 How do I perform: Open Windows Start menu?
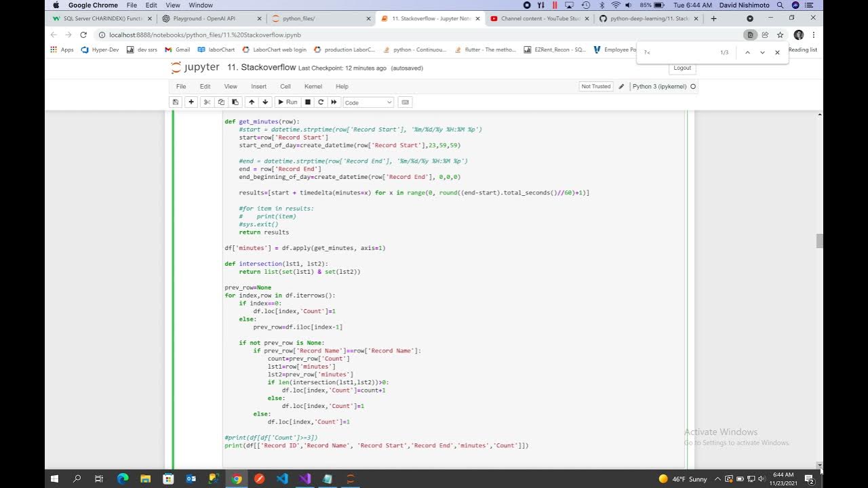tap(54, 479)
